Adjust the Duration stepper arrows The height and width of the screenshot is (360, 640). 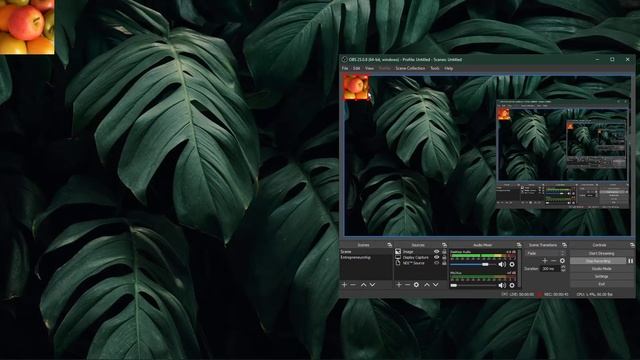[x=563, y=269]
